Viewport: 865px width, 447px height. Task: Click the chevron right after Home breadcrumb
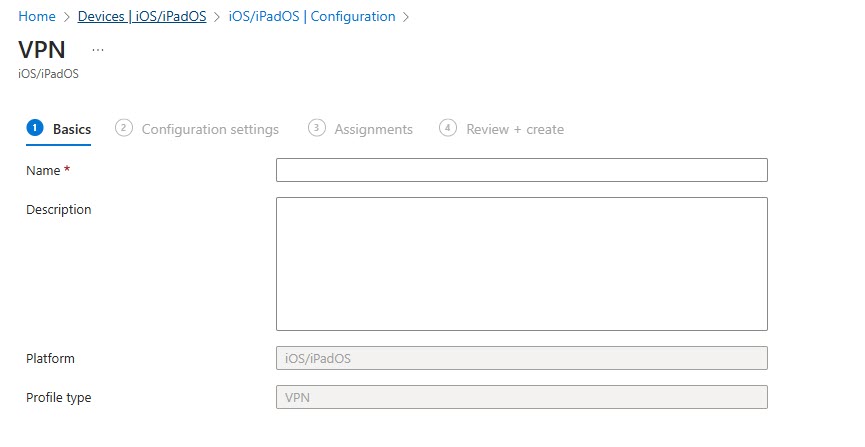[x=67, y=17]
